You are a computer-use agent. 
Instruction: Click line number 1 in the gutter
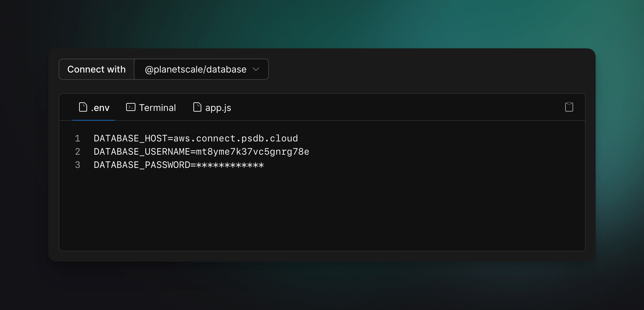pyautogui.click(x=78, y=138)
